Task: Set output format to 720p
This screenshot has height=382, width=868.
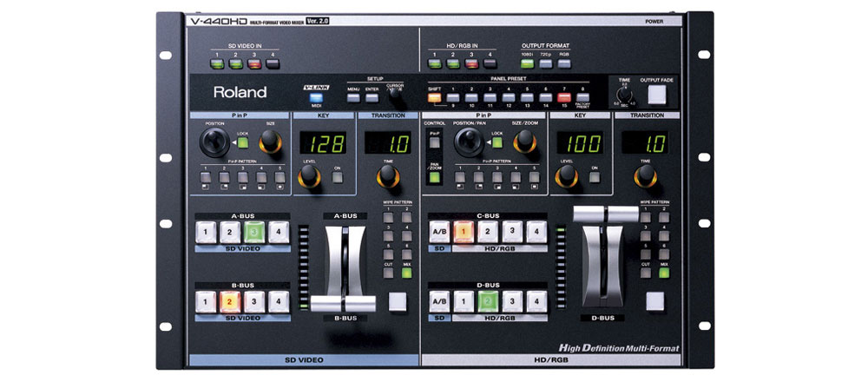Action: tap(546, 63)
